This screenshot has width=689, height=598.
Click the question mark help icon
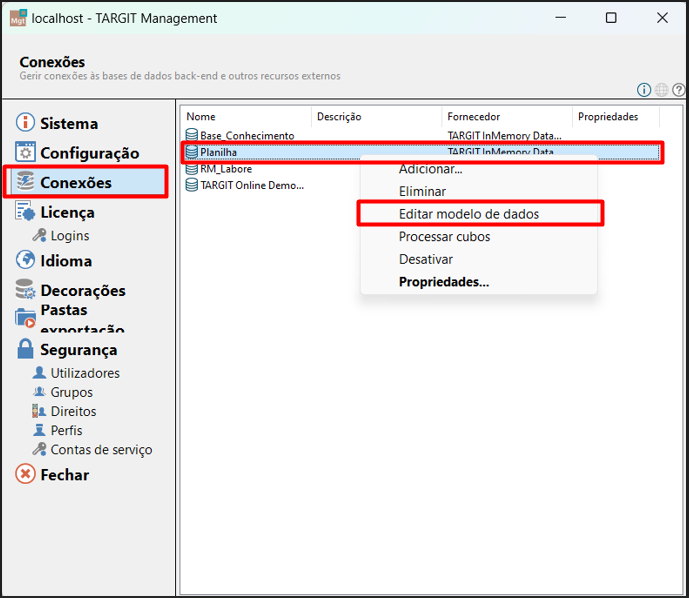(x=678, y=90)
